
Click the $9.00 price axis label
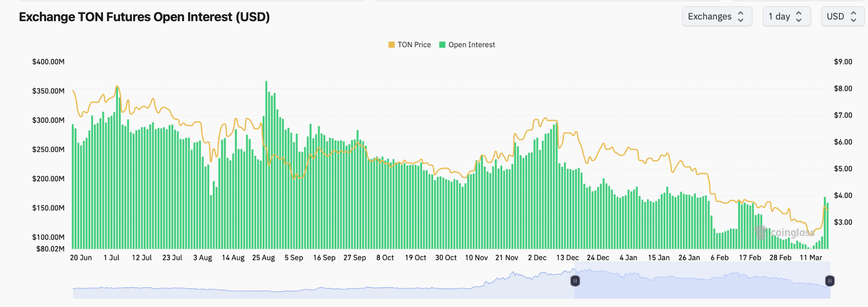[x=843, y=62]
